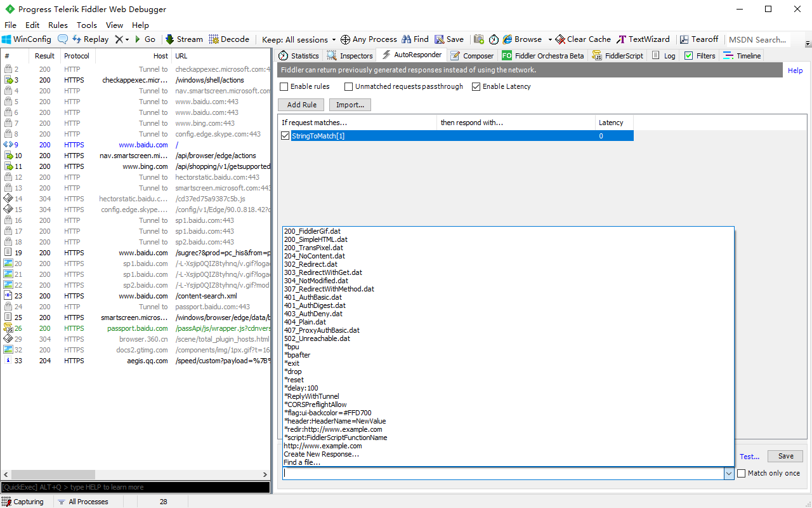
Task: Open the Tools menu
Action: 87,25
